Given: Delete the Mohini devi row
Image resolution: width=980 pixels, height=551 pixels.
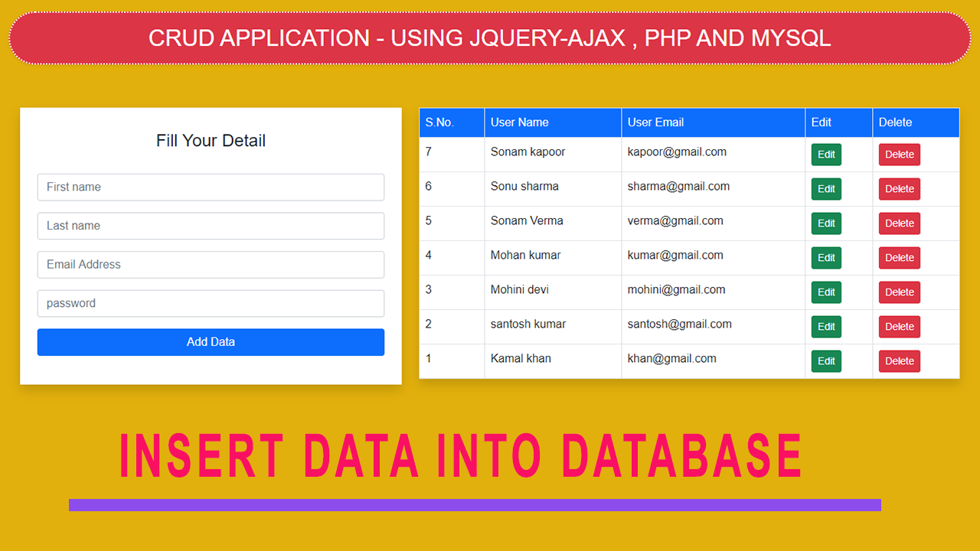Looking at the screenshot, I should tap(900, 292).
